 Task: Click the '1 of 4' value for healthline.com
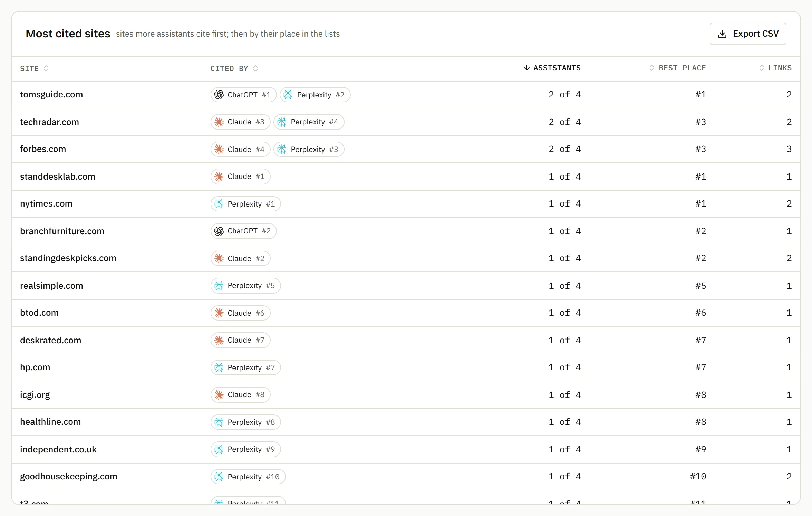(x=564, y=422)
